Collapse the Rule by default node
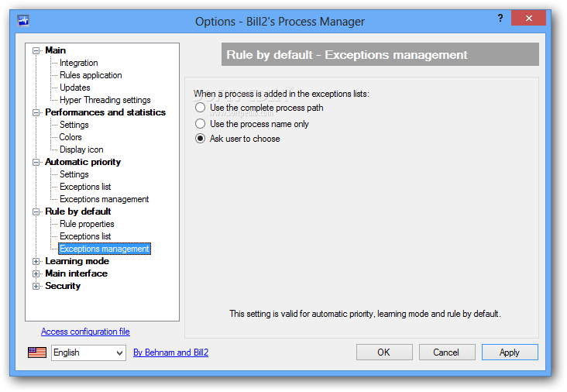The image size is (567, 392). (36, 212)
